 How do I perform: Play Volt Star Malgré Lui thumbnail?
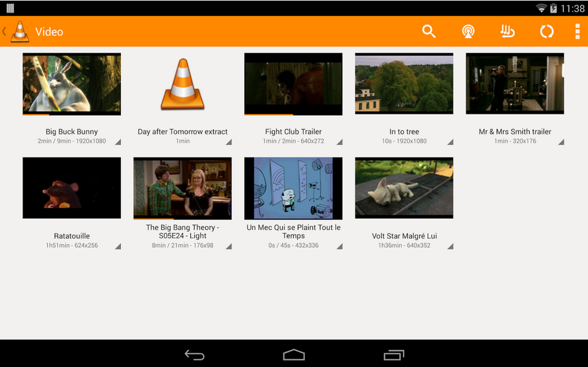(x=404, y=187)
